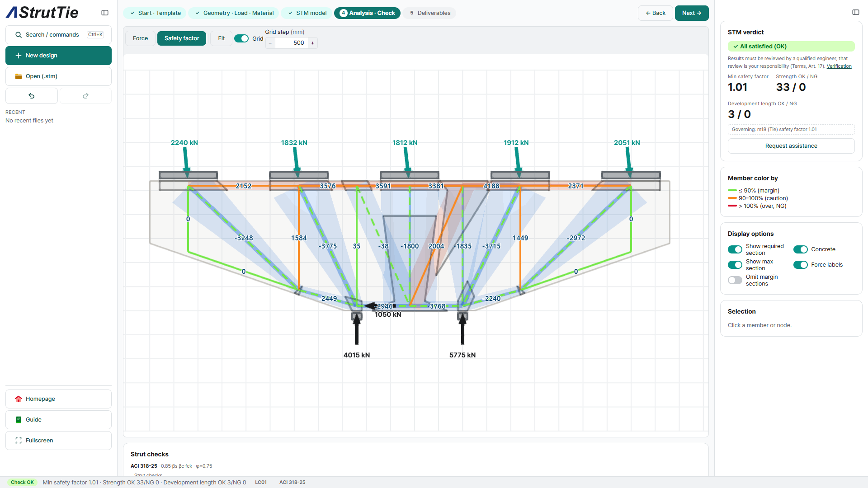Click the 1812 kN load arrow
868x488 pixels.
point(407,162)
